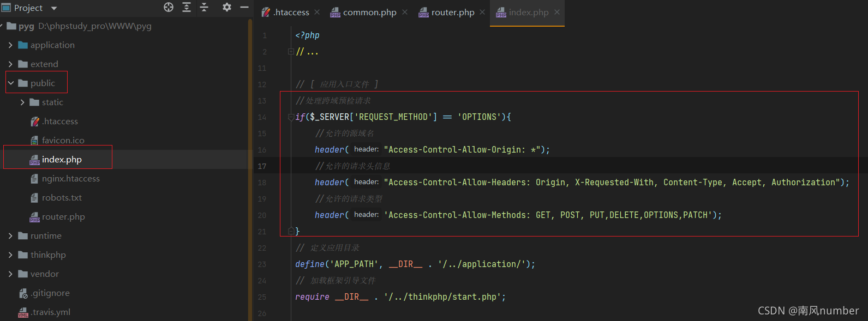Select .gitignore in project tree
Viewport: 868px width, 321px height.
(x=50, y=293)
